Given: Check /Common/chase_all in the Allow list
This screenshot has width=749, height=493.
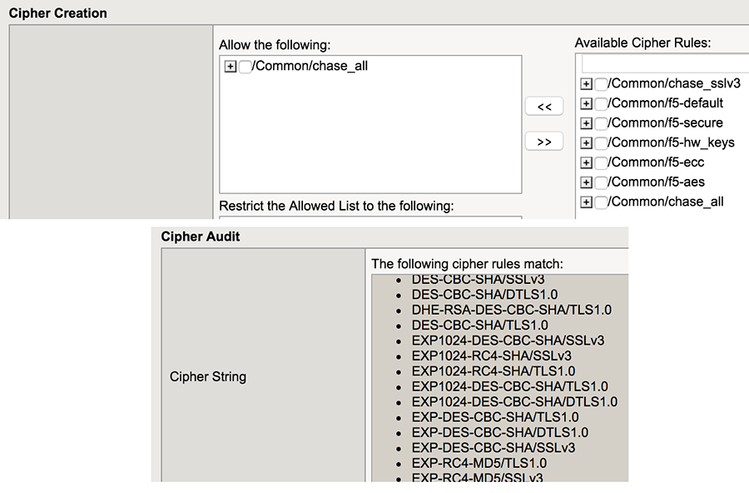Looking at the screenshot, I should point(245,66).
